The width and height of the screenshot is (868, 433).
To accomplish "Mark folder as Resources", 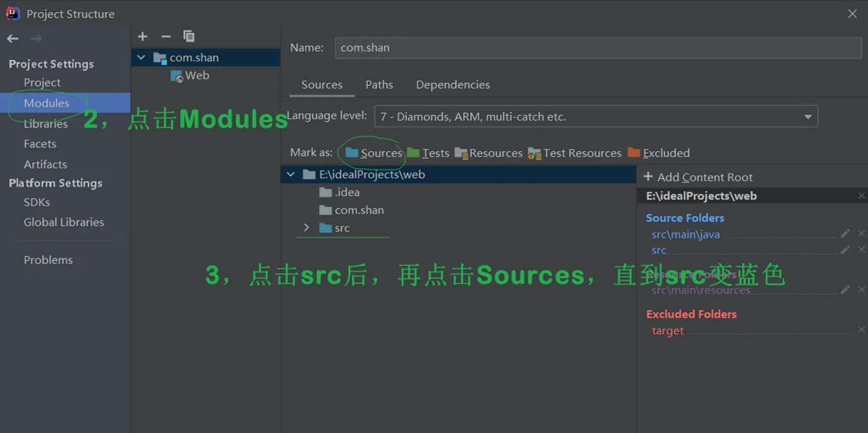I will (x=488, y=153).
